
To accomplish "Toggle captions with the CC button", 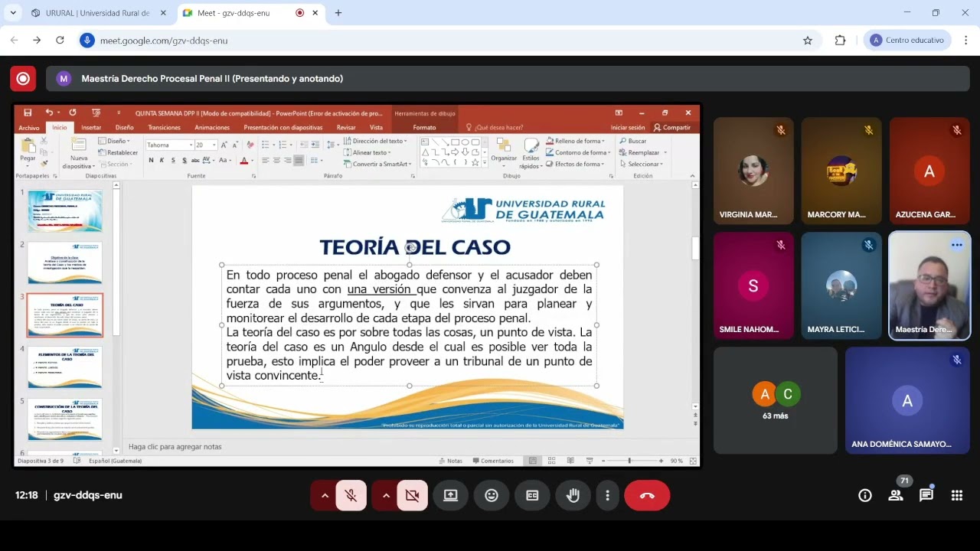I will pos(532,496).
